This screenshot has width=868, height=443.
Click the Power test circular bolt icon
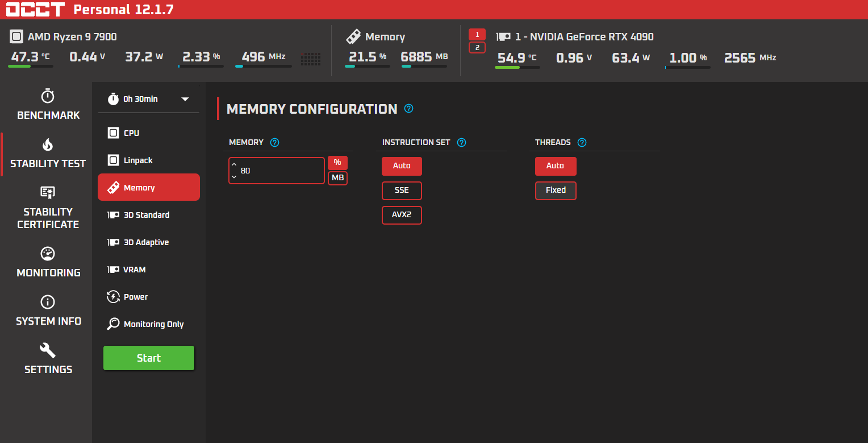tap(113, 297)
